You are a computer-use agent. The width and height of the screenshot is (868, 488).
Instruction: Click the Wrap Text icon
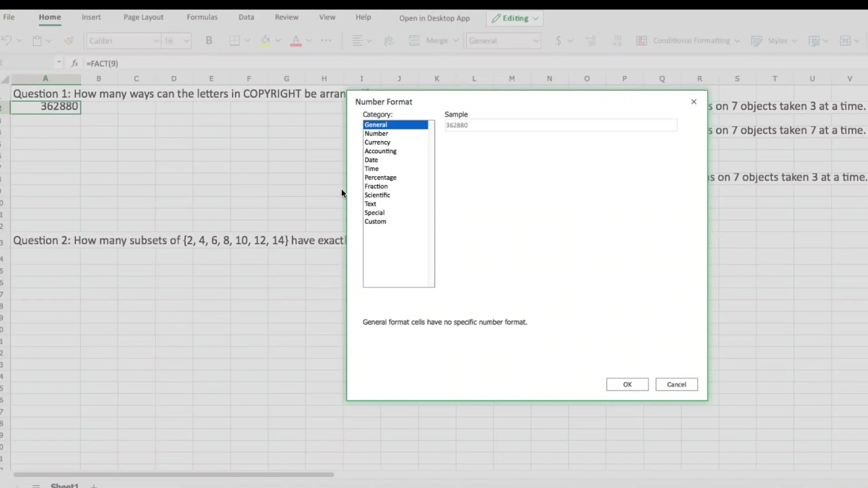pos(389,41)
